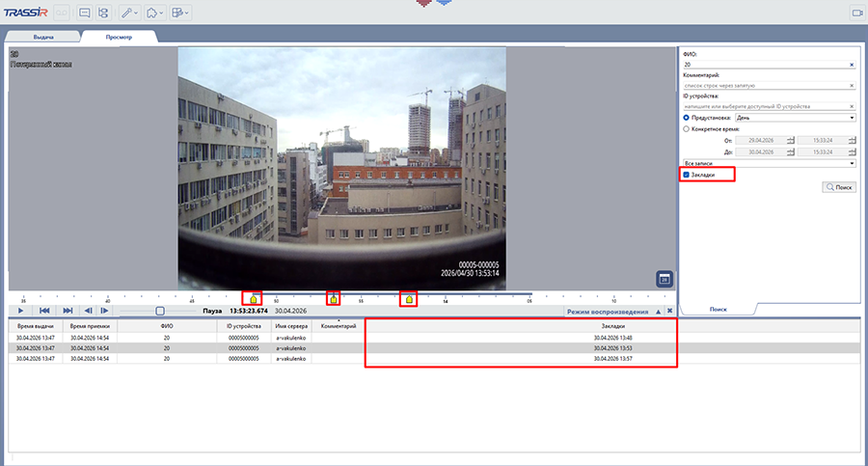This screenshot has width=868, height=466.
Task: Step one frame forward
Action: (x=104, y=311)
